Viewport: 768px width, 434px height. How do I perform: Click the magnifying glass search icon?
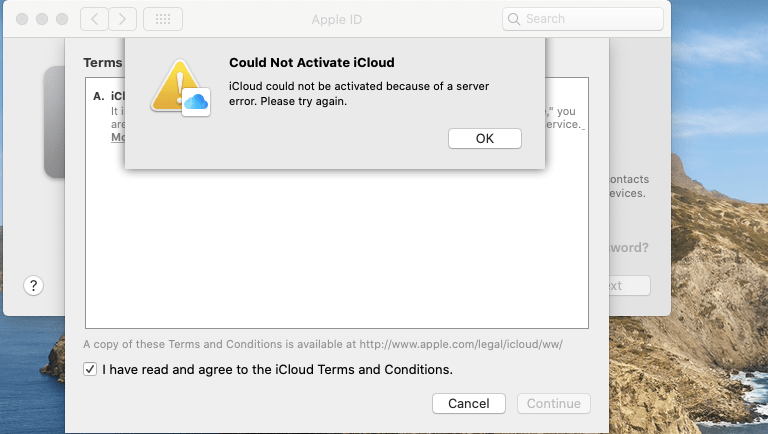coord(514,19)
